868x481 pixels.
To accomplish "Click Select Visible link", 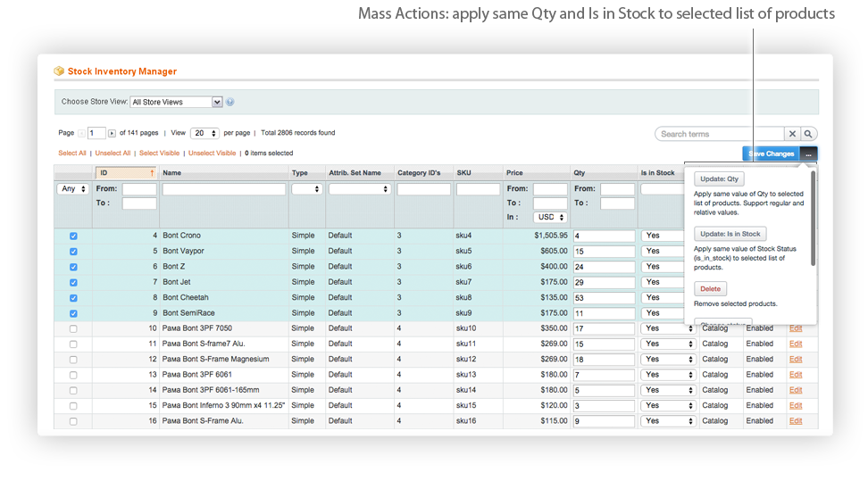I will tap(160, 153).
